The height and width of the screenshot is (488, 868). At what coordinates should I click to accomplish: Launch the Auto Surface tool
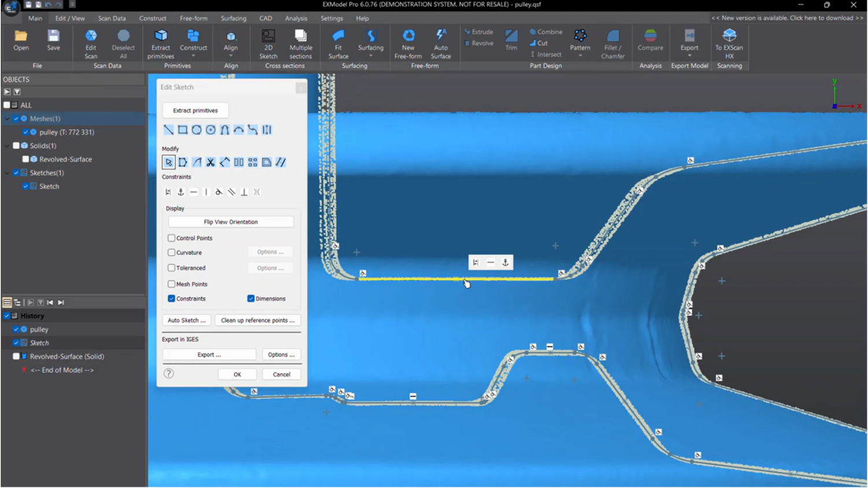coord(440,44)
